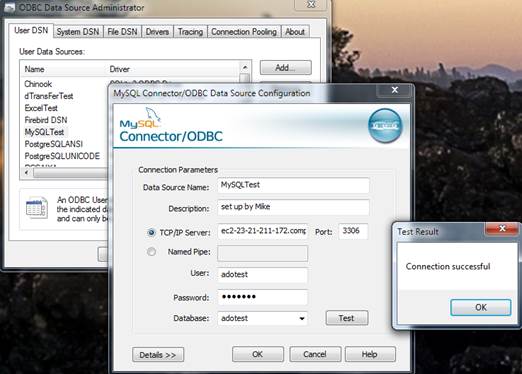Screen dimensions: 522x374
Task: Click the data sources list scroll-up arrow
Action: [x=245, y=68]
